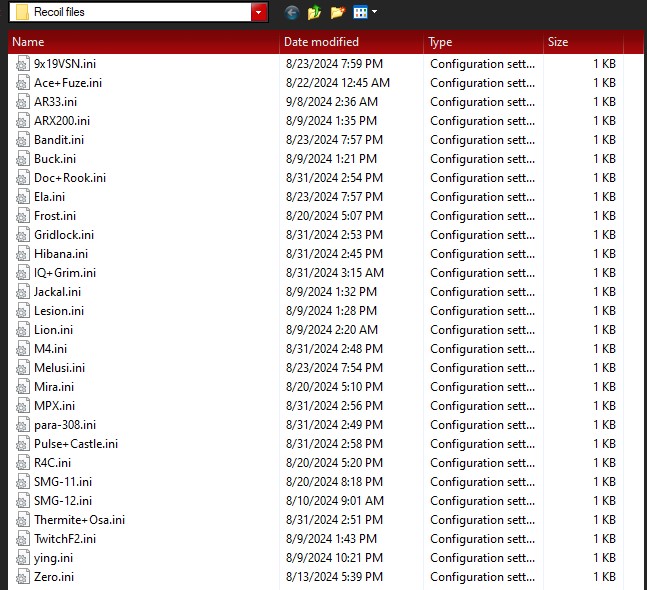The height and width of the screenshot is (590, 647).
Task: Click the 8/31/2024 3:15 AM date cell
Action: pos(335,272)
